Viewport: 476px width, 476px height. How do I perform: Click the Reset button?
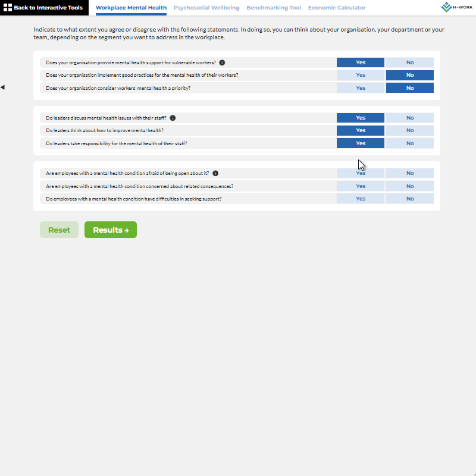click(x=59, y=230)
